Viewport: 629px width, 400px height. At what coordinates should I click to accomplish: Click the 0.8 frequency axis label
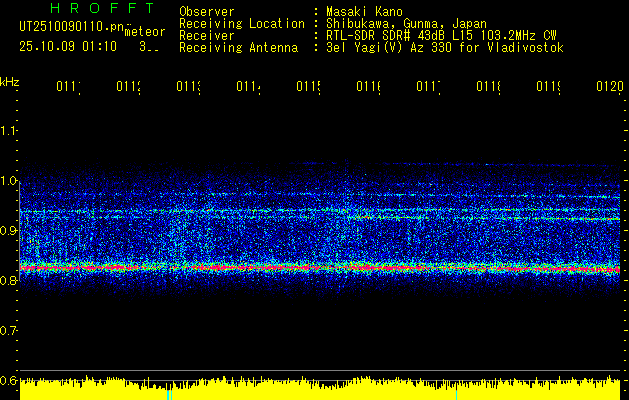9,281
